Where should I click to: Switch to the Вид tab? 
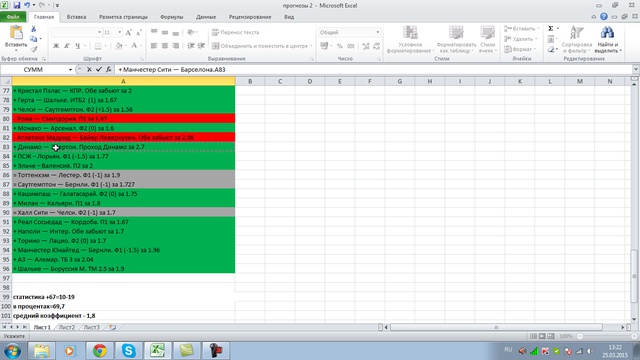tap(289, 17)
